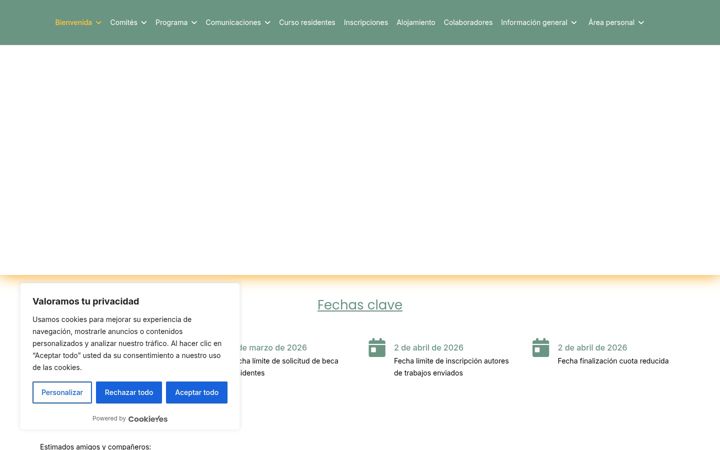This screenshot has height=450, width=720.
Task: Reject all cookies with Rechazar todo
Action: click(x=129, y=393)
